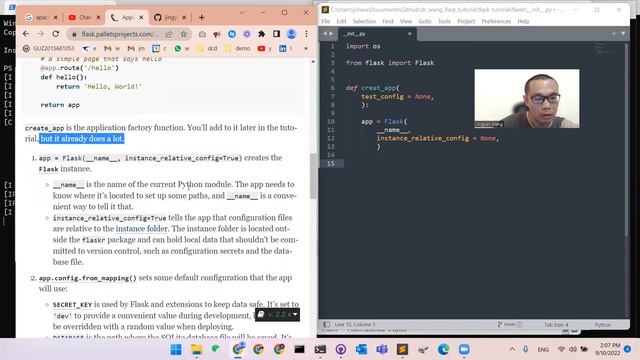Open Sublime Text Edit menu
This screenshot has height=360, width=640.
point(341,21)
